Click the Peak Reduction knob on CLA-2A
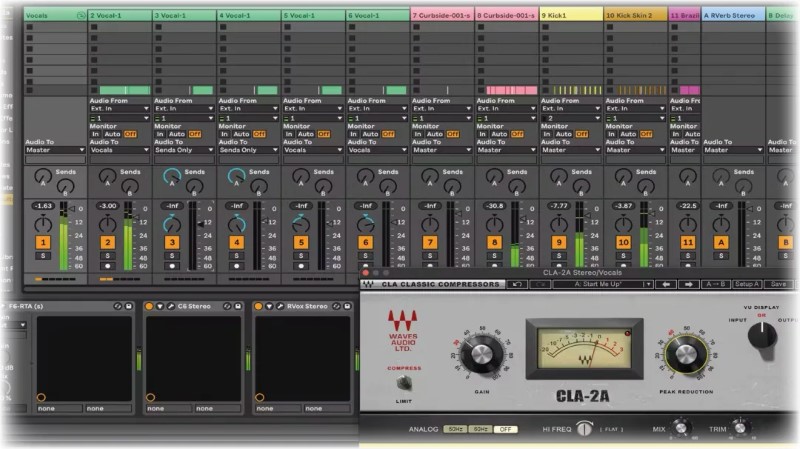 coord(686,354)
